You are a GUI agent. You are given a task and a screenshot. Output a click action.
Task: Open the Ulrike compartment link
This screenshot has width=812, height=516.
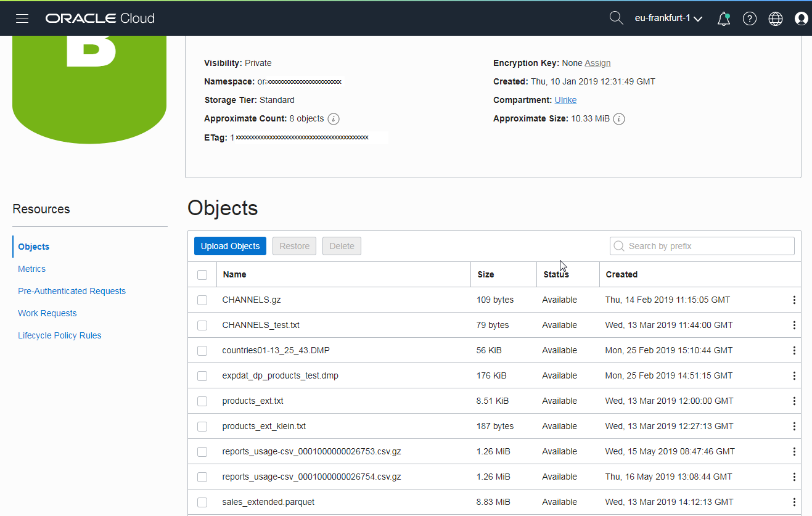565,100
